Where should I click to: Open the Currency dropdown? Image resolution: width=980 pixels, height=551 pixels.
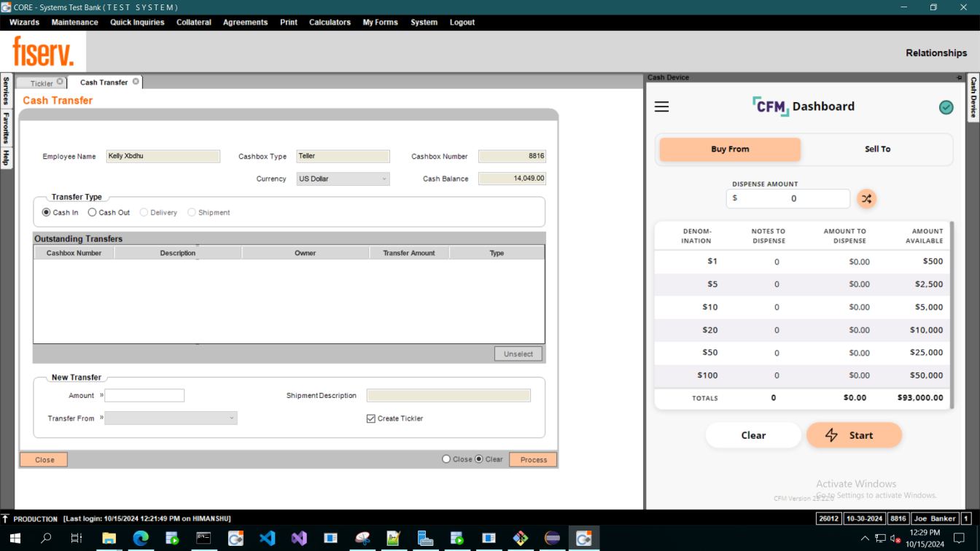[343, 179]
